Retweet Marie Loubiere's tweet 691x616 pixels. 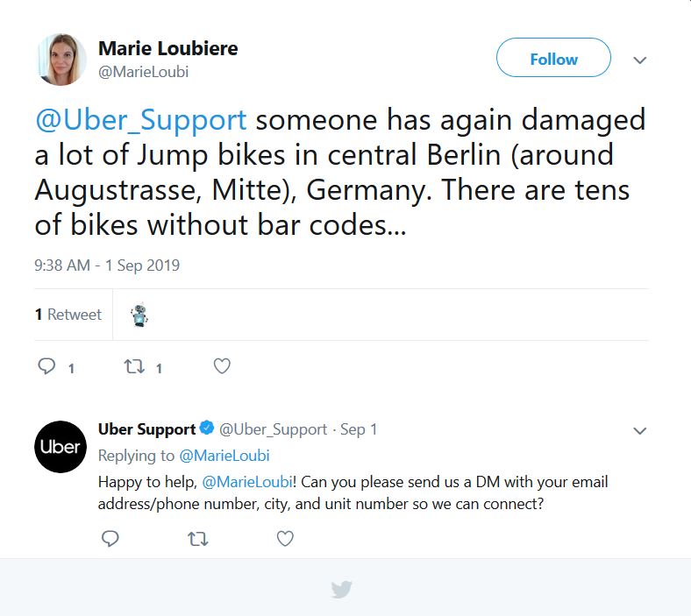pos(134,366)
